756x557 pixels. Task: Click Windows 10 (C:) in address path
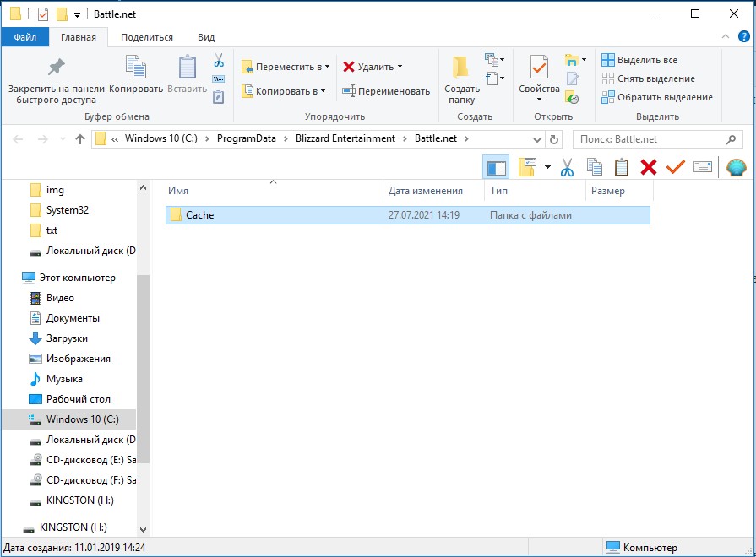(x=161, y=138)
